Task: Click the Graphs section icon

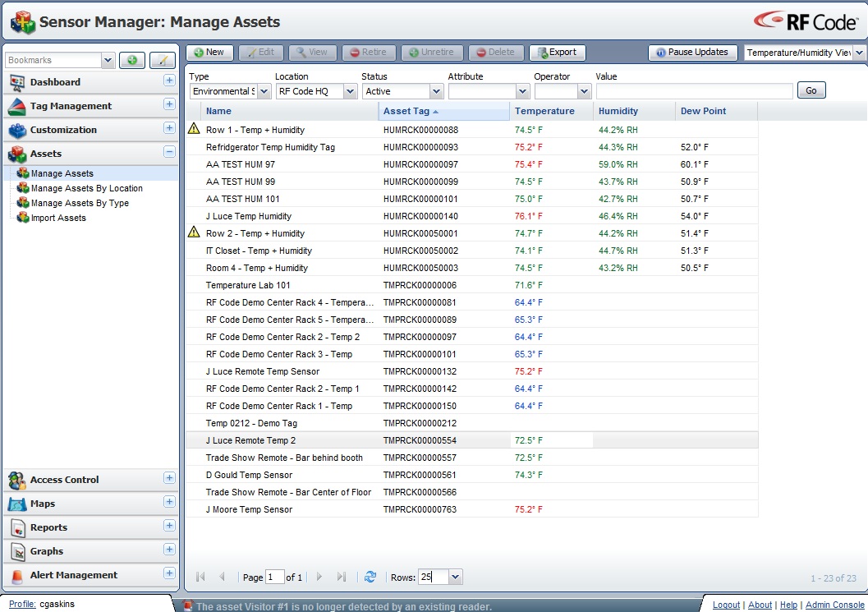Action: tap(18, 552)
